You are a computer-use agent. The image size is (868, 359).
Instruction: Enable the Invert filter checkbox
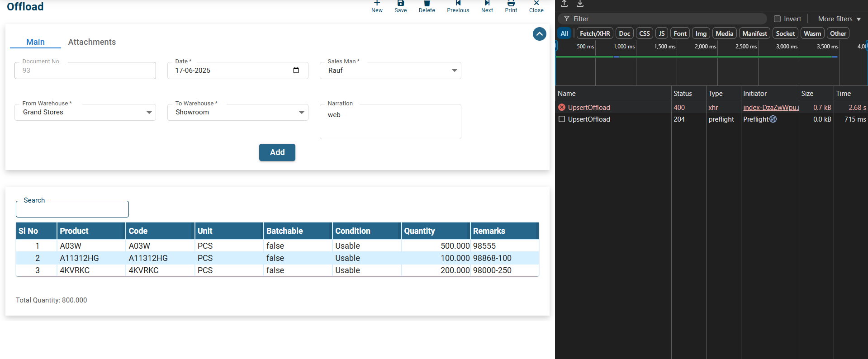pyautogui.click(x=777, y=19)
